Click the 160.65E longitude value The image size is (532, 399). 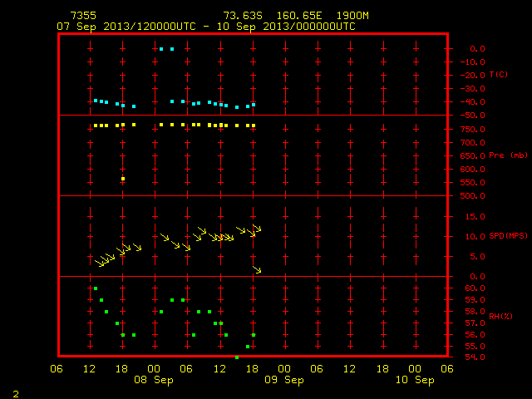point(299,16)
